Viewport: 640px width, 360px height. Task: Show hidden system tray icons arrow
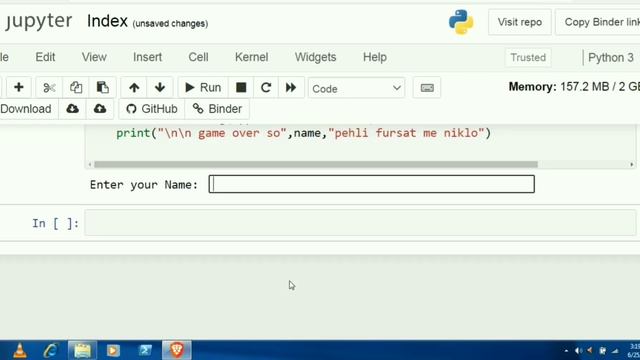click(x=566, y=351)
